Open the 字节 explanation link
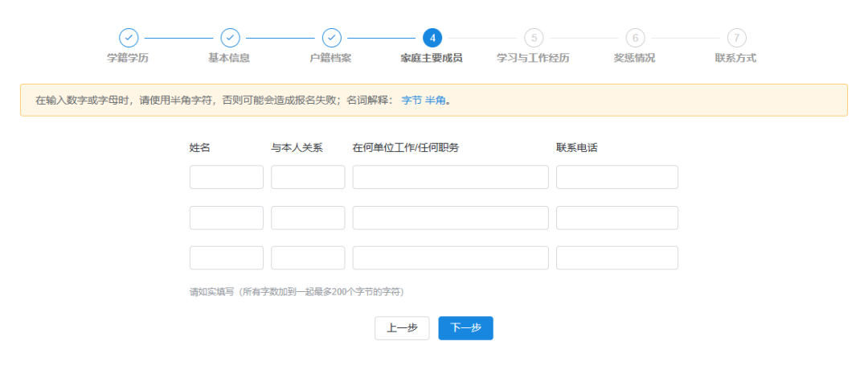This screenshot has height=366, width=868. [411, 101]
